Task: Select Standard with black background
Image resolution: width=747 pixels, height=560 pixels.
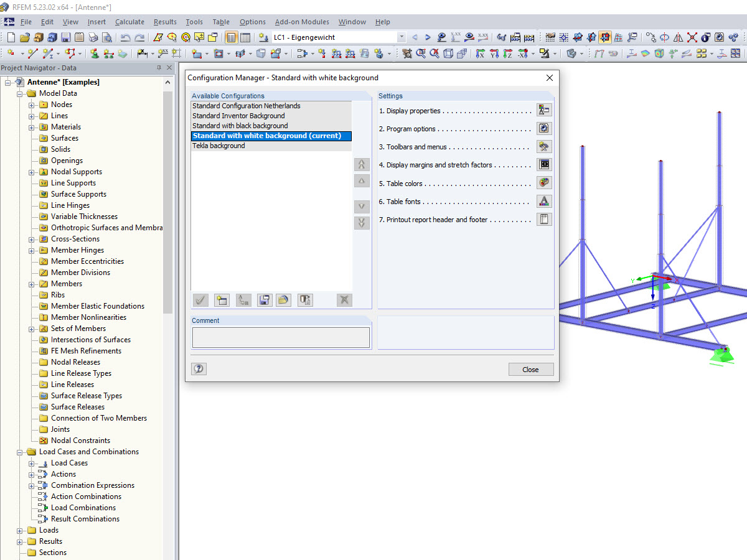Action: (271, 126)
